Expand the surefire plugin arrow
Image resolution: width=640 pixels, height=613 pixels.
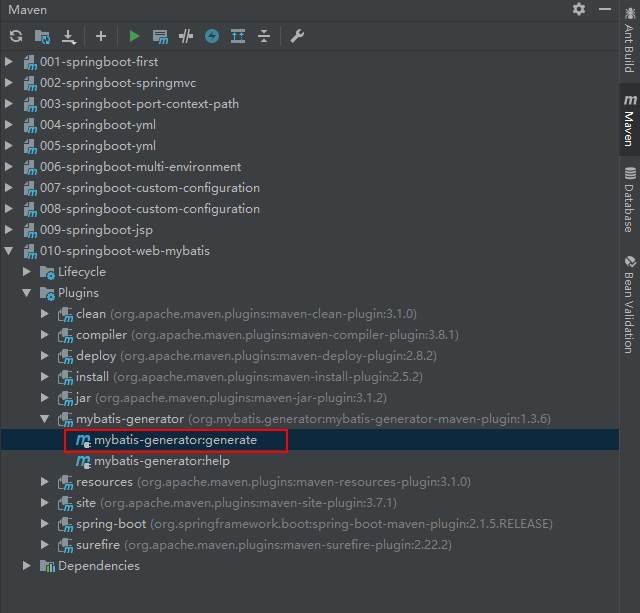(x=45, y=544)
